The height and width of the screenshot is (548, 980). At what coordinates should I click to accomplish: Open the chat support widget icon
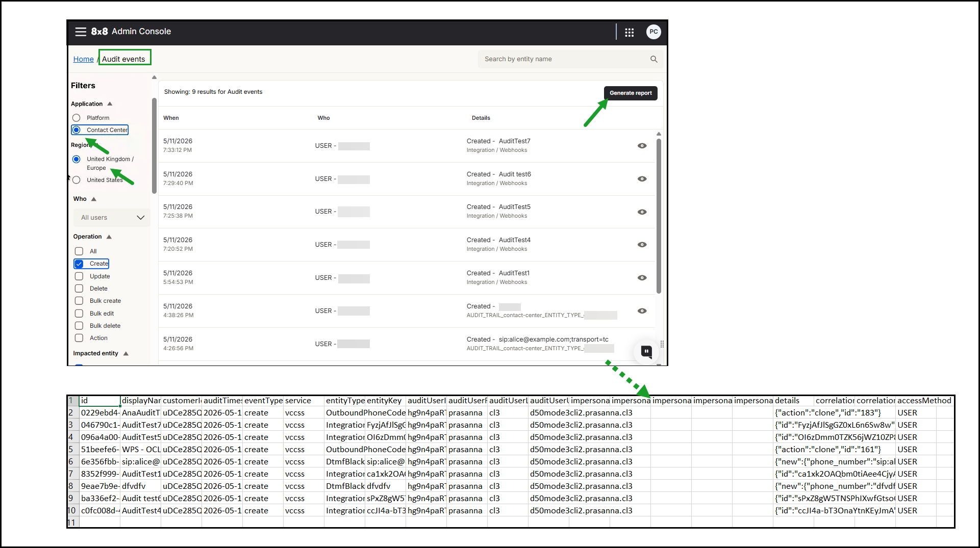(646, 351)
